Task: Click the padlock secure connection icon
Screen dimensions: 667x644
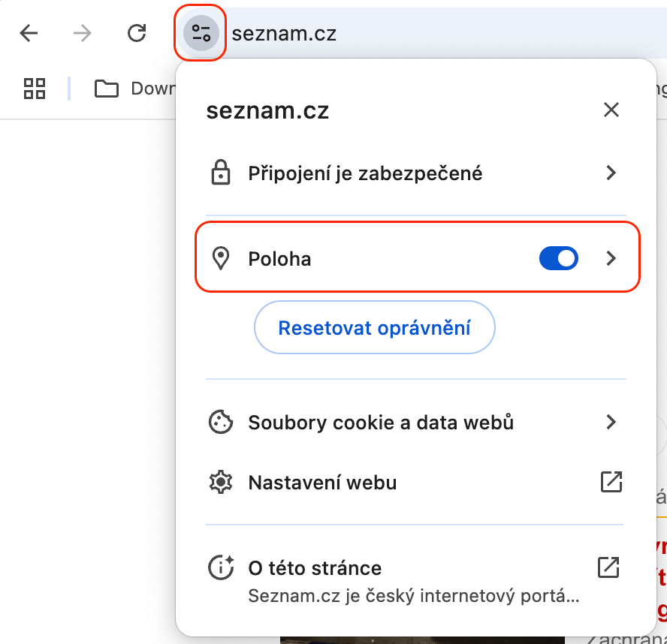Action: click(220, 173)
